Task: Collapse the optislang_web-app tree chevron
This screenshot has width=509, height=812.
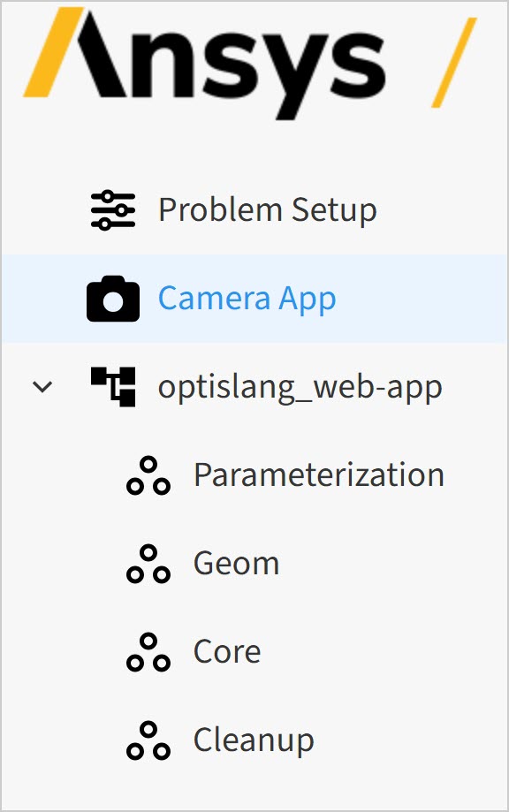Action: coord(42,386)
